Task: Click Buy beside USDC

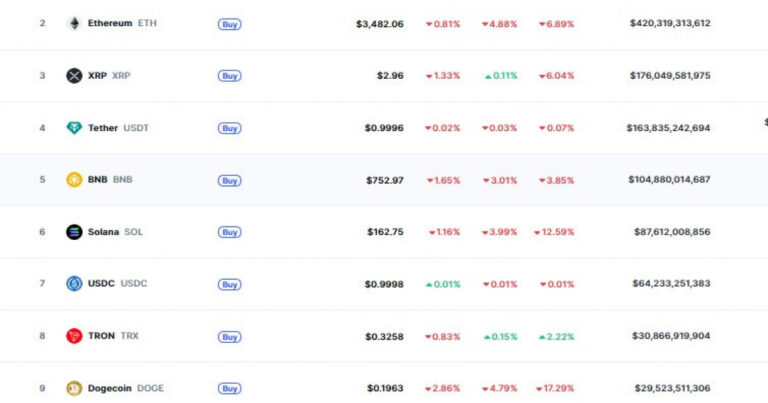Action: click(230, 284)
